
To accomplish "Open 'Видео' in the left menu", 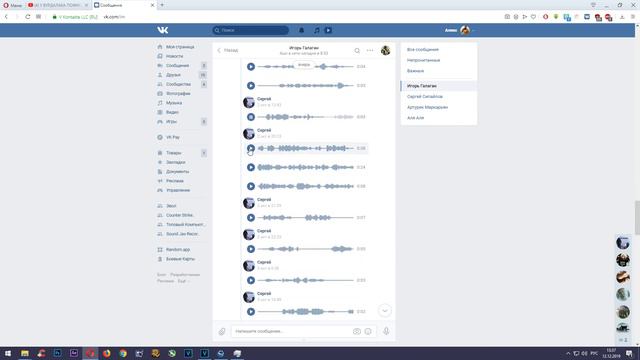I will click(x=172, y=113).
